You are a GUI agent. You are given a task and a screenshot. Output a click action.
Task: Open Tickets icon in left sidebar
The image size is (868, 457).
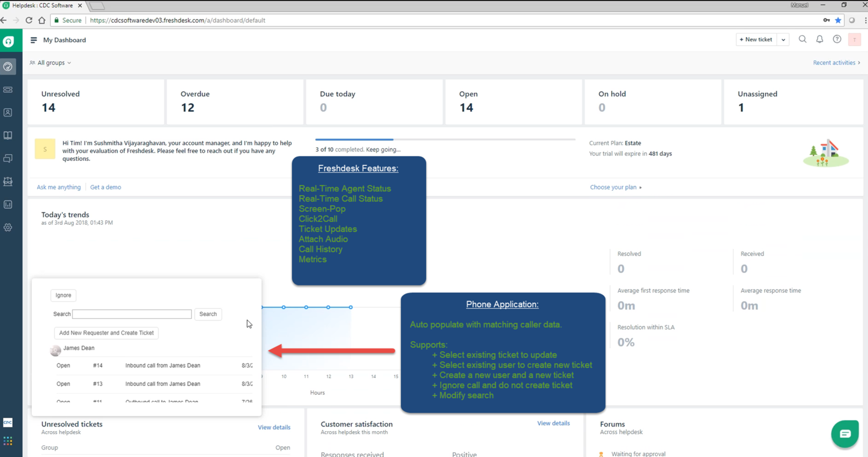tap(8, 90)
